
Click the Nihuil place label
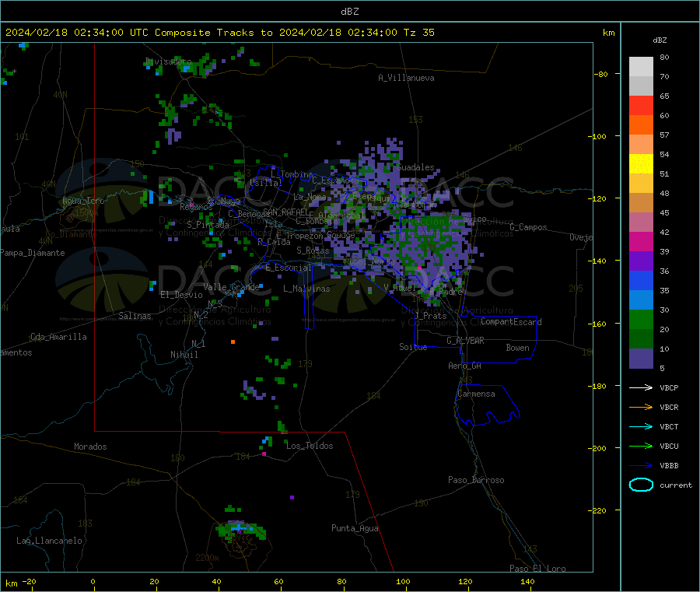[184, 355]
